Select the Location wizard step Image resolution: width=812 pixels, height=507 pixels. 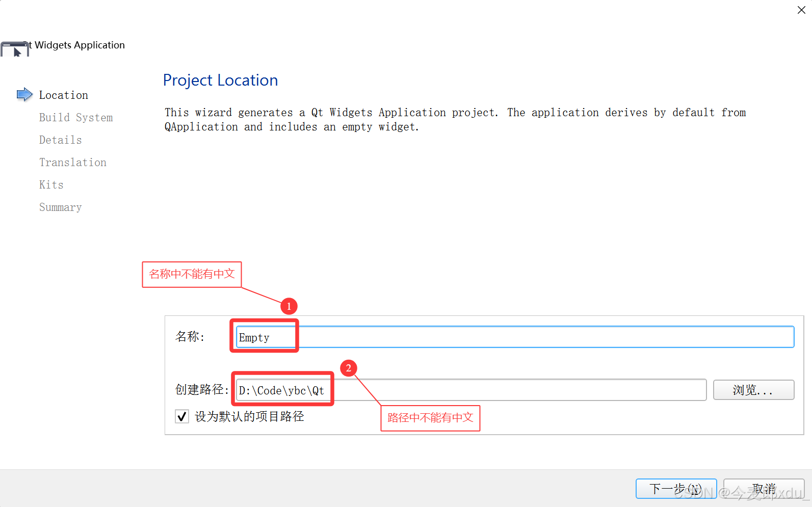64,95
